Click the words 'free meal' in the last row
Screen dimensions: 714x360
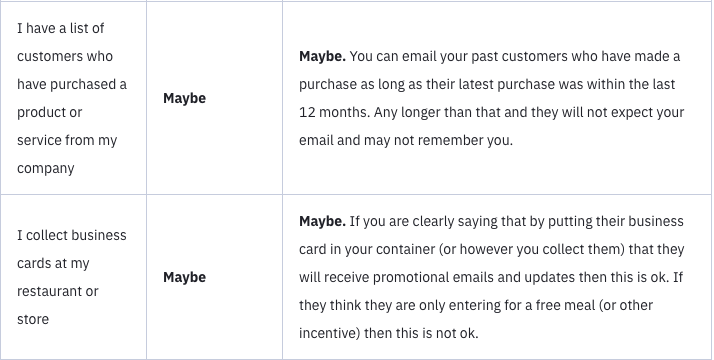[565, 305]
